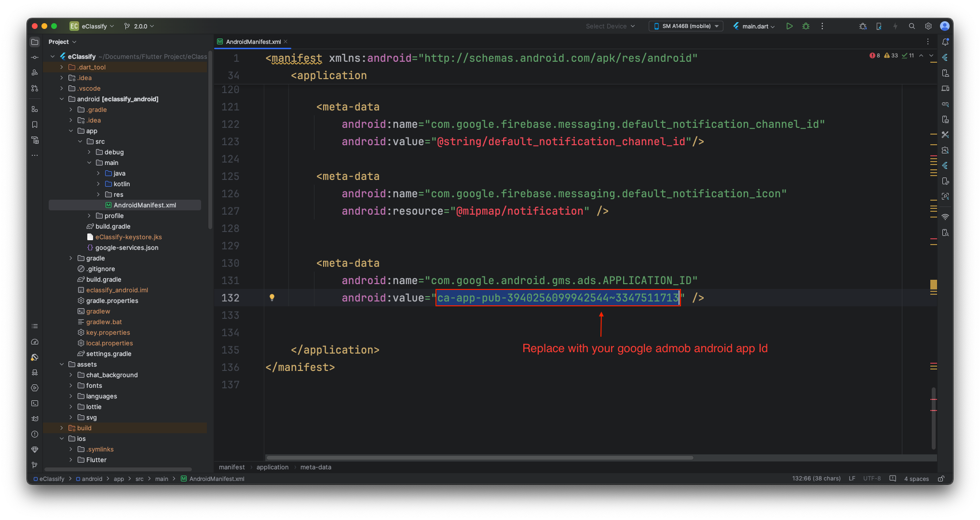This screenshot has height=520, width=980.
Task: Click the Search Everywhere magnifier icon
Action: click(912, 26)
